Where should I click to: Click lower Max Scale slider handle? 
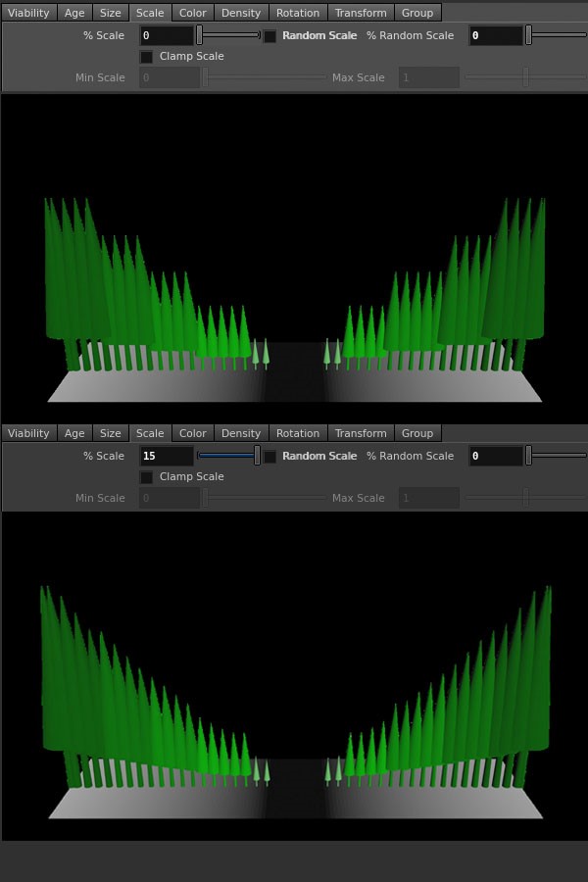pyautogui.click(x=525, y=498)
